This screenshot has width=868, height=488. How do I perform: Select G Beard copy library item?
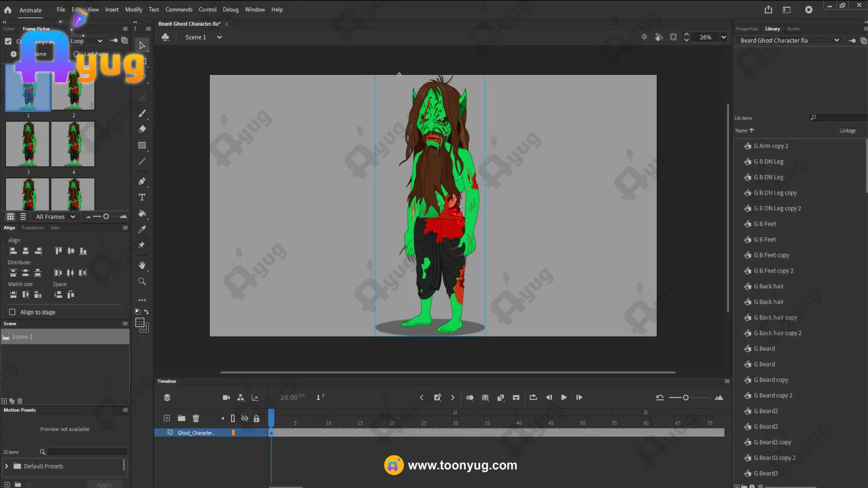pos(770,380)
